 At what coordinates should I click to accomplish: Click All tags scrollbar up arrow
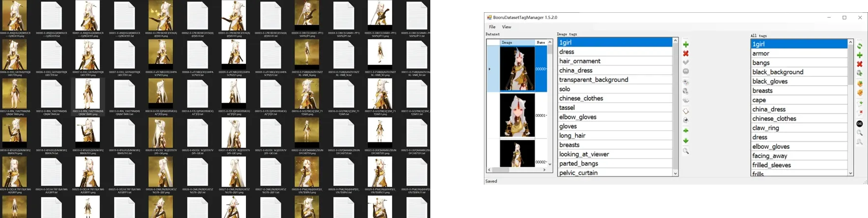[850, 42]
